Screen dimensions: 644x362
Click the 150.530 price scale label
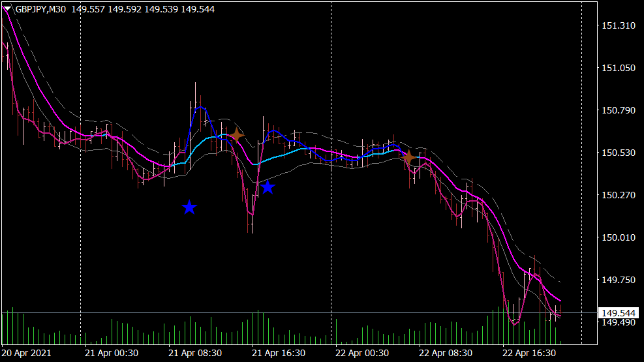point(618,153)
